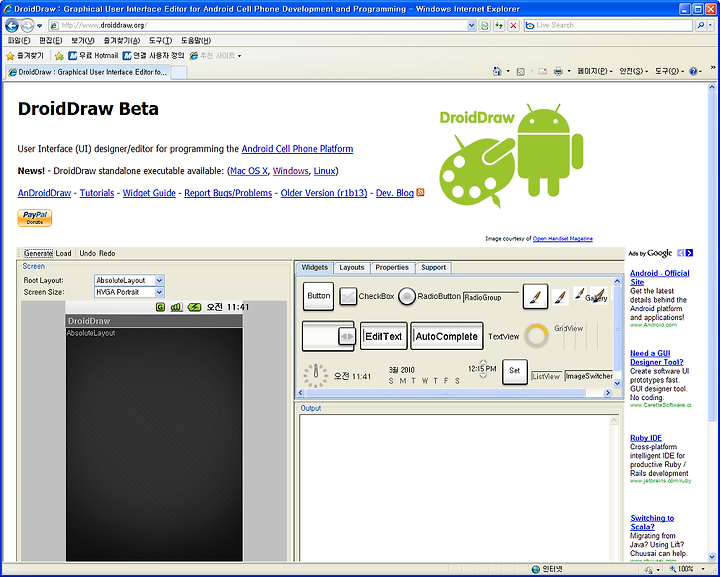720x577 pixels.
Task: Select the AnalogClock widget
Action: [315, 375]
